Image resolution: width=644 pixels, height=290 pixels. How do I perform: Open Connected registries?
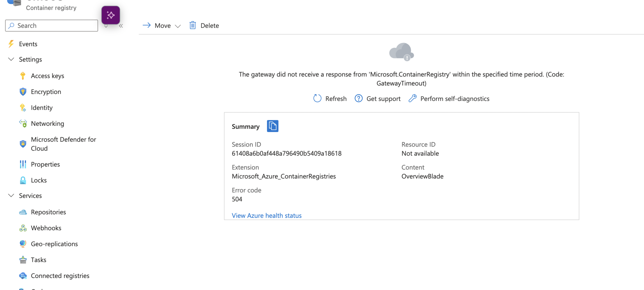tap(60, 275)
